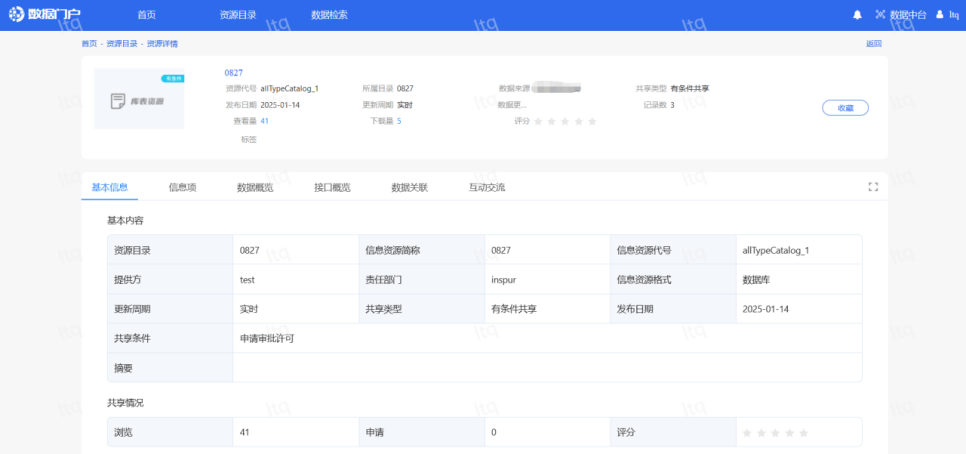Click the 共享情况 section heading
Image resolution: width=966 pixels, height=454 pixels.
[x=126, y=403]
